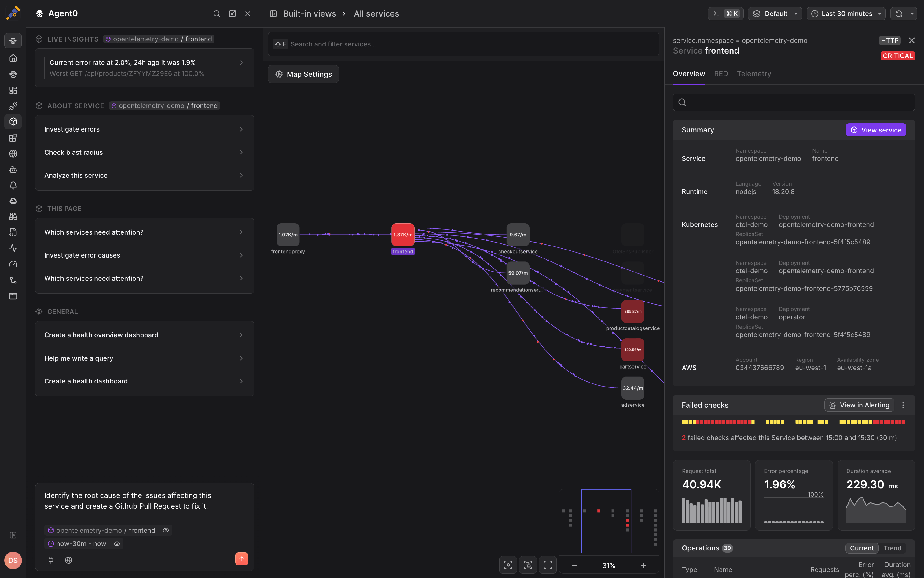This screenshot has height=578, width=924.
Task: Open the gauge icon in sidebar
Action: [x=13, y=264]
